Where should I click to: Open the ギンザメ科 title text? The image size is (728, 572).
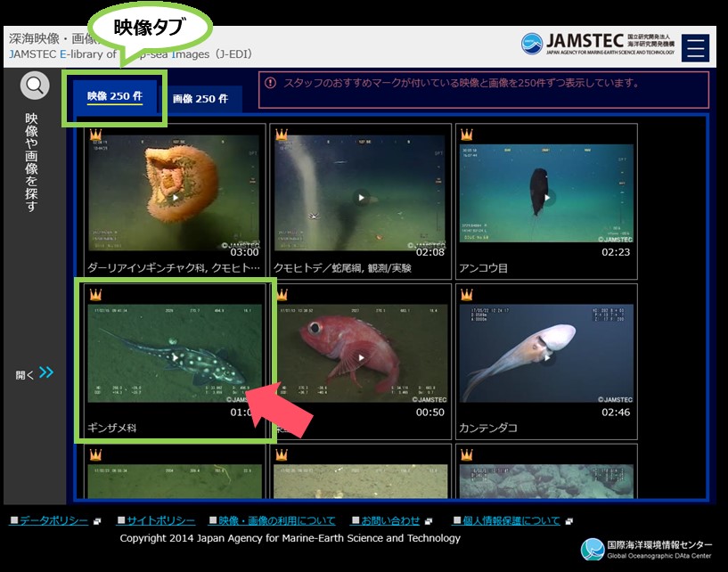112,428
